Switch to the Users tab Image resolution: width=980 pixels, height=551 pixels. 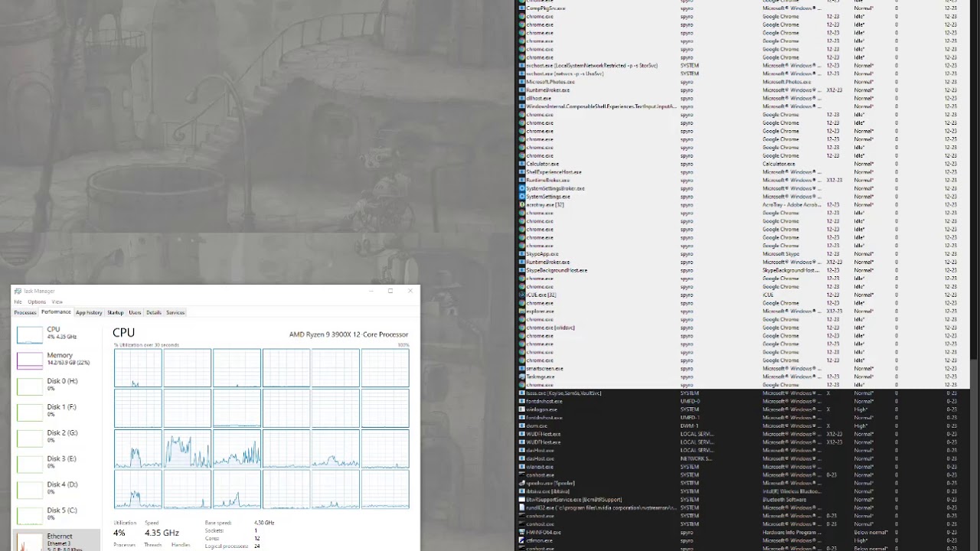point(136,312)
